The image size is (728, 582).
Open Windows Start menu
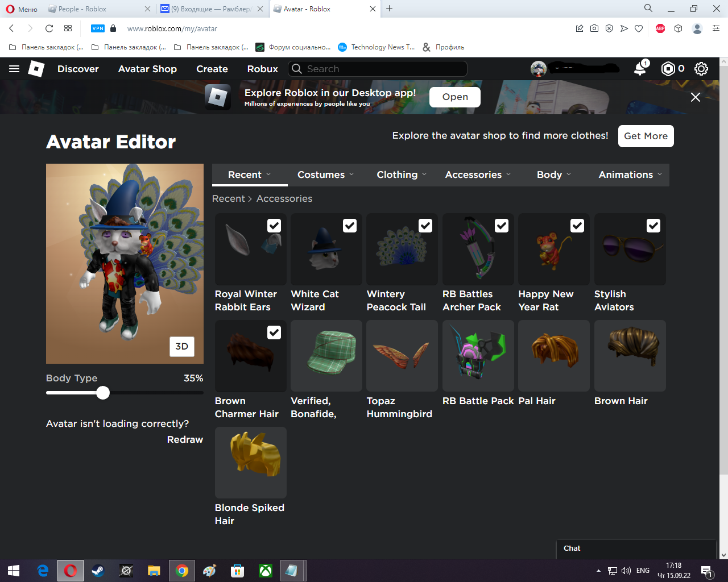(x=14, y=571)
